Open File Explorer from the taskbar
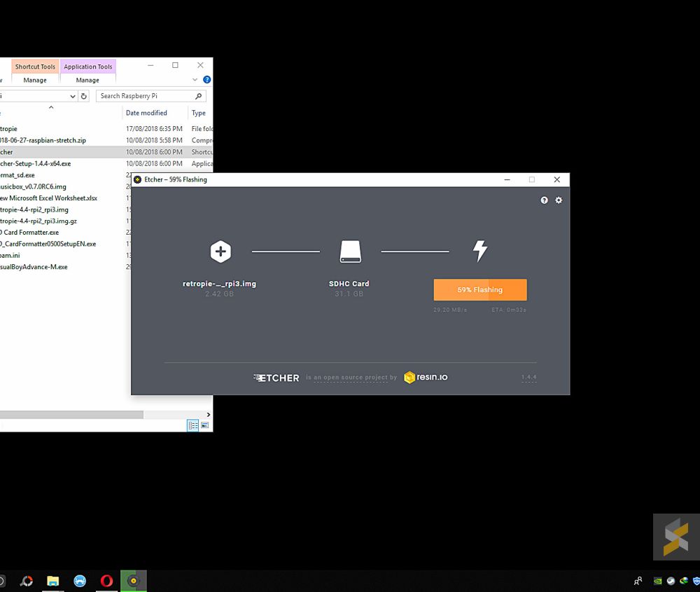The height and width of the screenshot is (592, 700). tap(52, 581)
